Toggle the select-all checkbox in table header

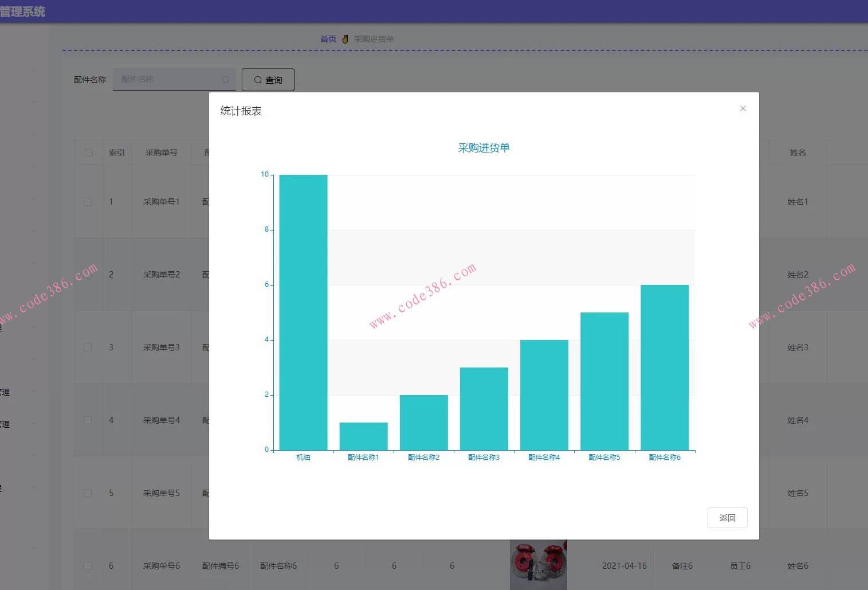pos(88,153)
